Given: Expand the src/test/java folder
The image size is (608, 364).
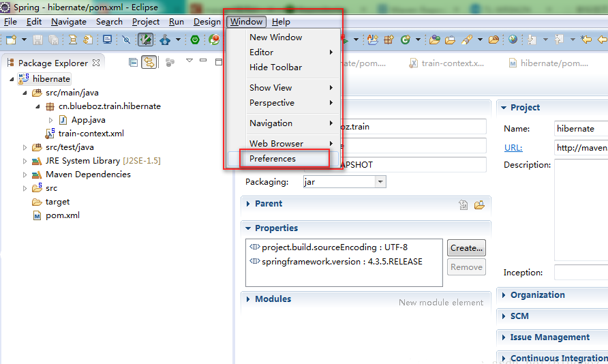Looking at the screenshot, I should (x=25, y=147).
